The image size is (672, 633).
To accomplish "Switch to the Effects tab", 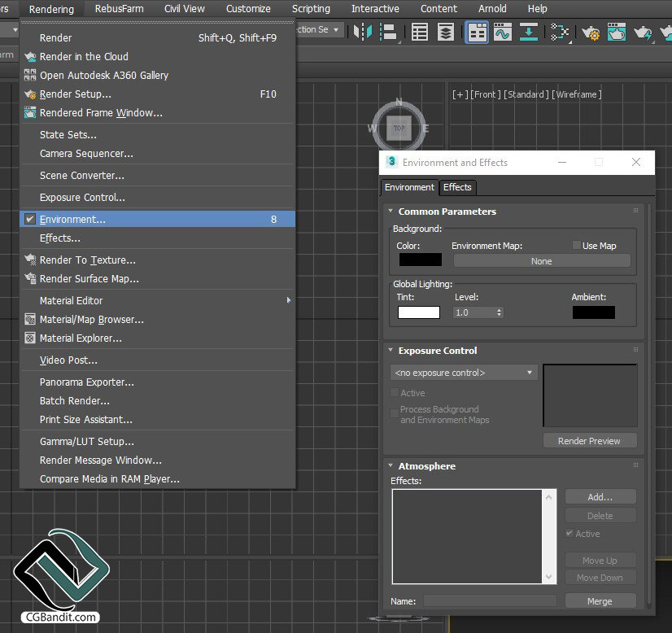I will 457,187.
